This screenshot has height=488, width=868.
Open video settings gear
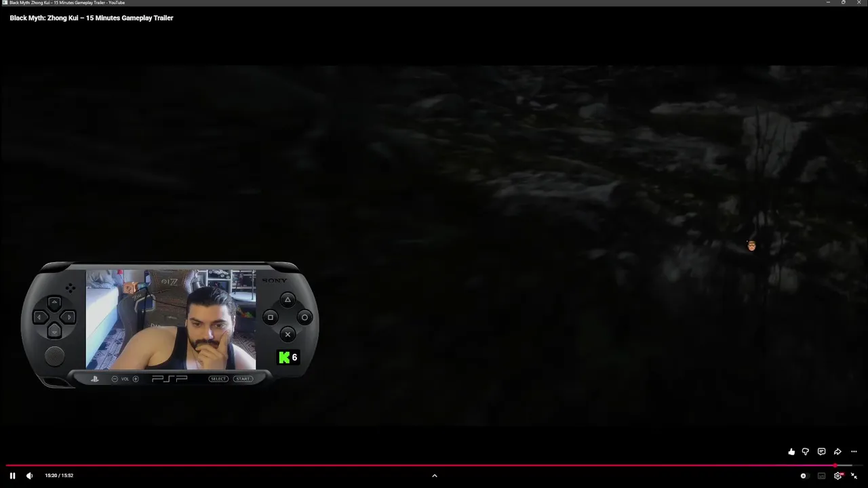pos(838,476)
